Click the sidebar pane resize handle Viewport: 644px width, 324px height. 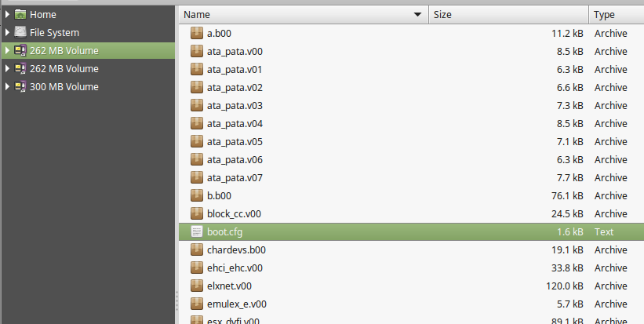click(176, 302)
